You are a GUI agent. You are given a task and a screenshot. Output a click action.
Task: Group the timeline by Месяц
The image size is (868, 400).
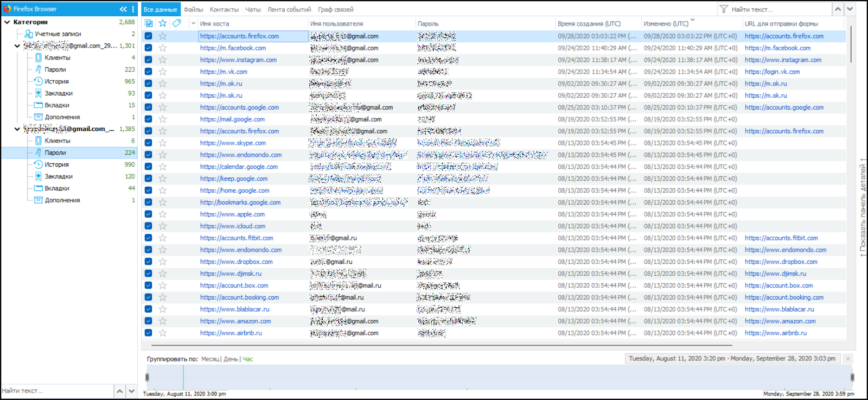tap(209, 359)
